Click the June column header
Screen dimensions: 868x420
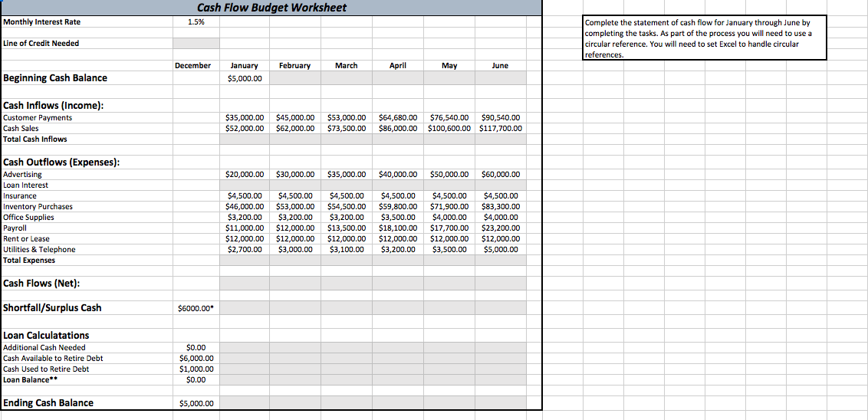(x=500, y=65)
